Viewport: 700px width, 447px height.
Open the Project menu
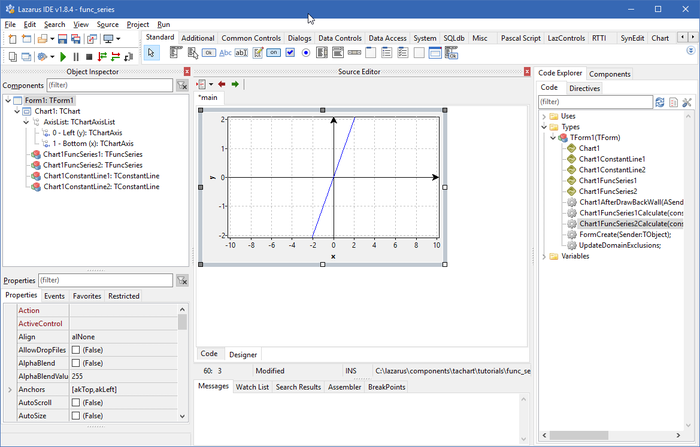[x=137, y=23]
